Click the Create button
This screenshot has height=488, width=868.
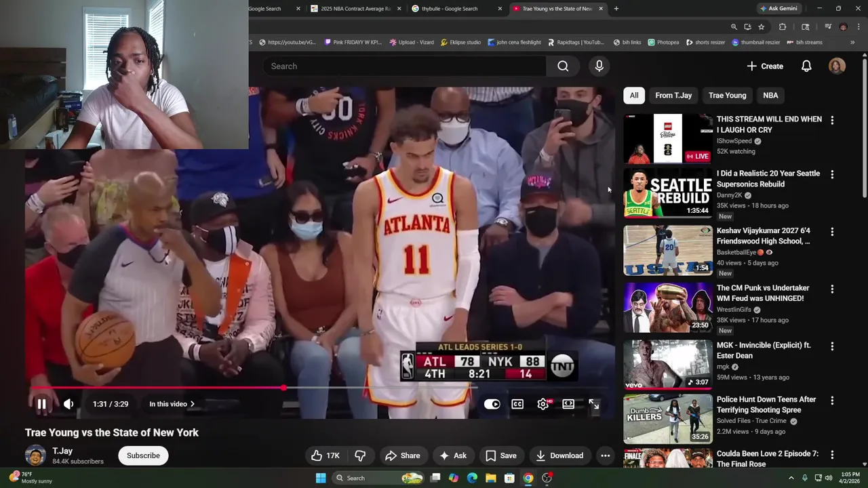tap(765, 66)
